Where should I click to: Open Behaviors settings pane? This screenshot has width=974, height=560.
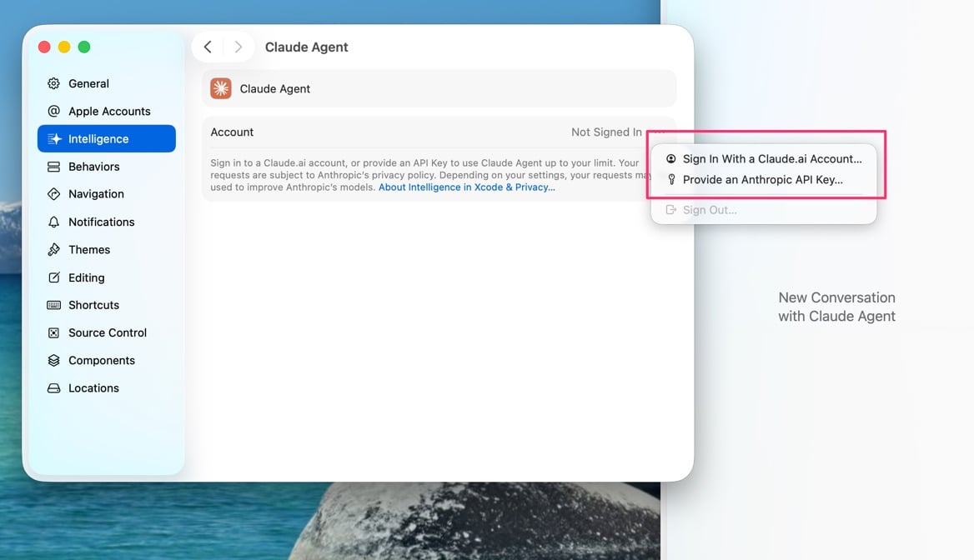click(106, 167)
